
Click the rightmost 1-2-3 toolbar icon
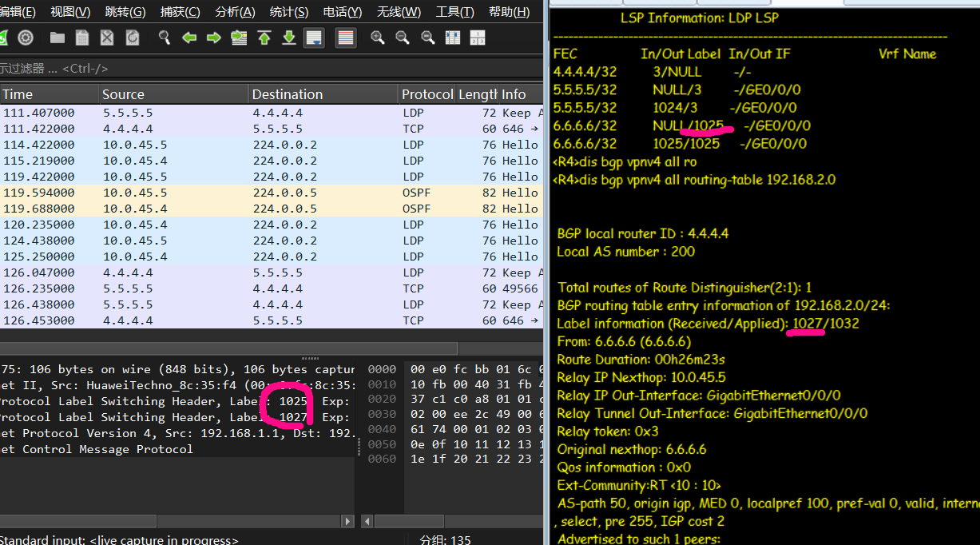[478, 38]
